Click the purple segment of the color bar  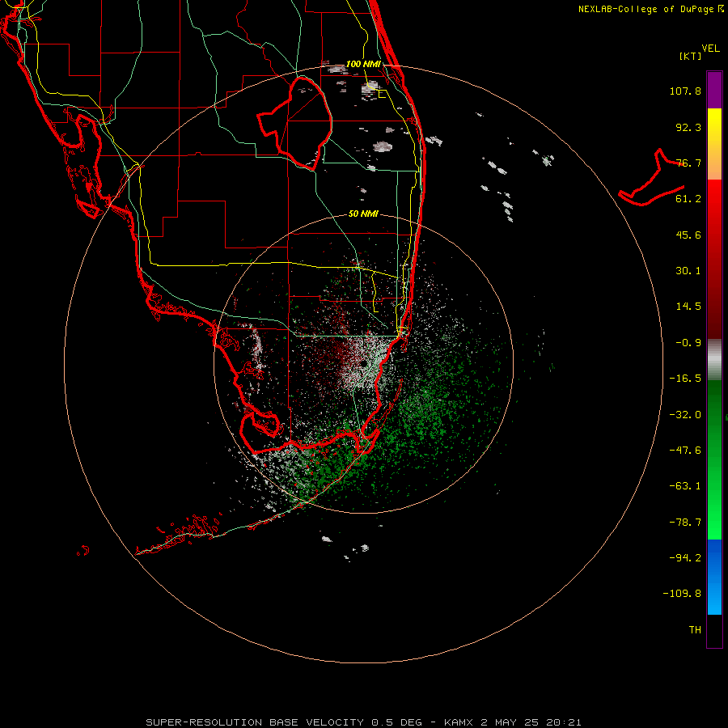click(x=714, y=91)
